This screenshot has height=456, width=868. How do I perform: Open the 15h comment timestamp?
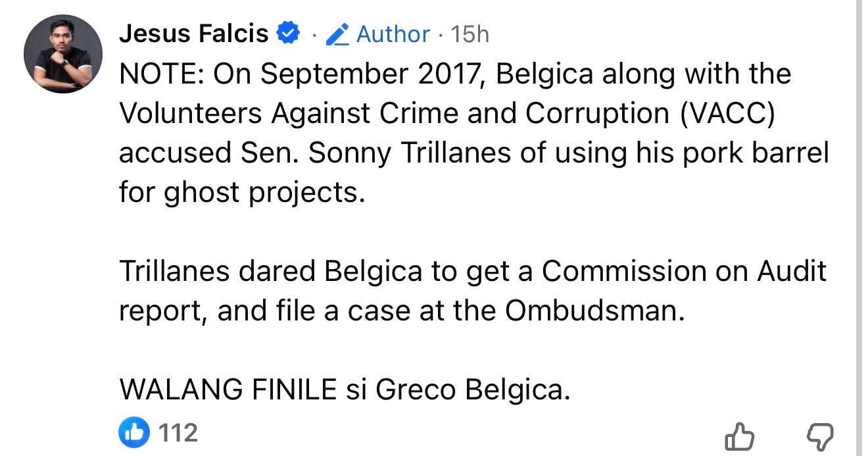(x=470, y=34)
